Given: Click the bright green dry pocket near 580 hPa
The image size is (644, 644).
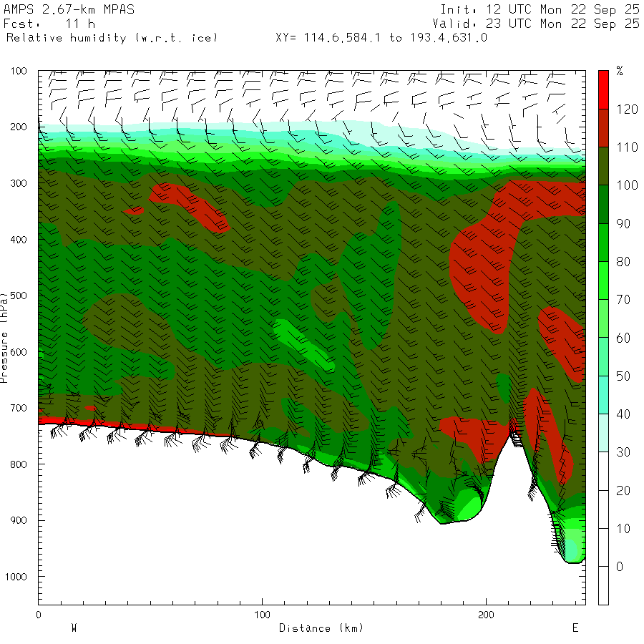Looking at the screenshot, I should point(304,345).
